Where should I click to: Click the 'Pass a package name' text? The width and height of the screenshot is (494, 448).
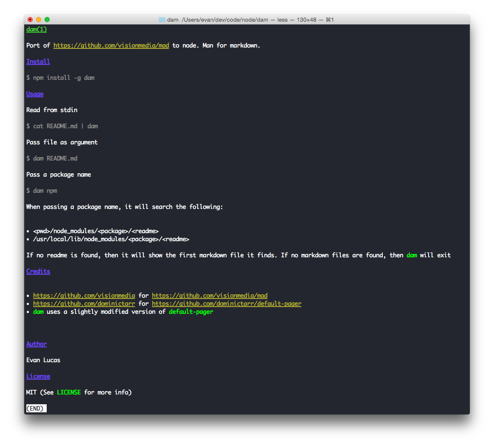59,175
